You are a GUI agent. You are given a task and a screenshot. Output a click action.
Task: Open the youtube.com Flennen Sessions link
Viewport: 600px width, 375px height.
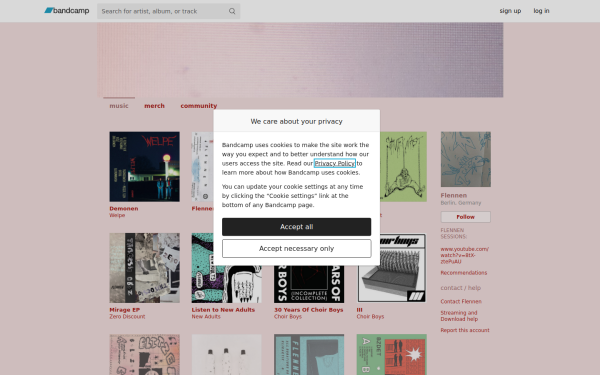point(465,255)
